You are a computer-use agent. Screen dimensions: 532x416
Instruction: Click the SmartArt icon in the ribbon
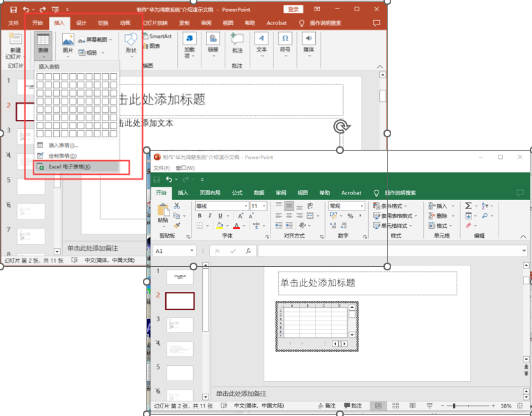click(157, 36)
